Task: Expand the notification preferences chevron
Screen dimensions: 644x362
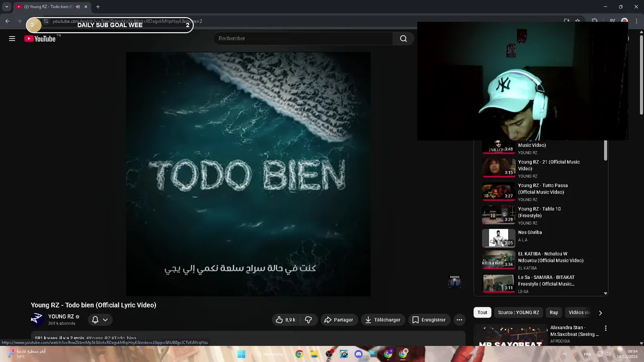Action: 105,320
